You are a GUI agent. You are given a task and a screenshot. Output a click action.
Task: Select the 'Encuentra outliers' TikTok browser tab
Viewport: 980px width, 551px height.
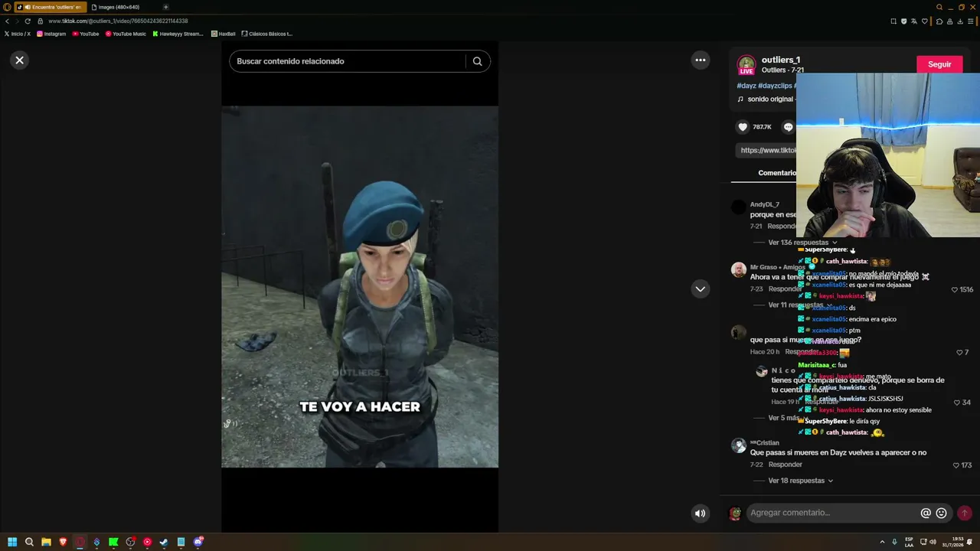point(51,7)
